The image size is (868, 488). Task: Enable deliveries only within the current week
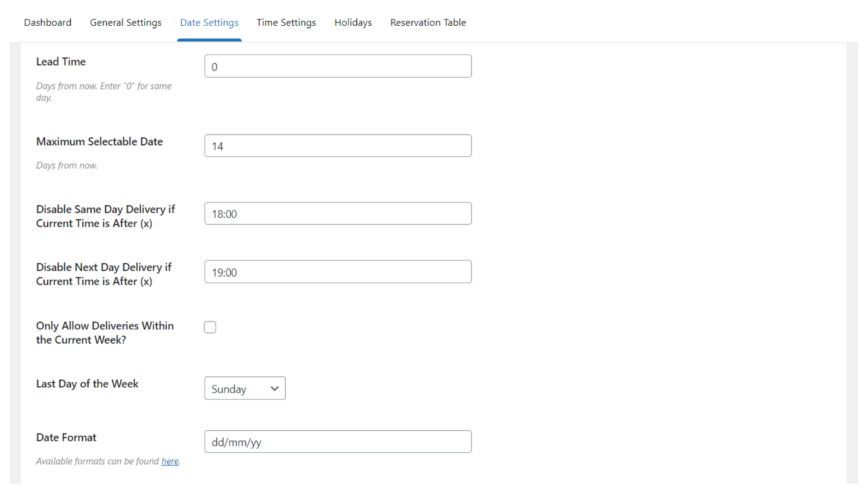pyautogui.click(x=210, y=327)
